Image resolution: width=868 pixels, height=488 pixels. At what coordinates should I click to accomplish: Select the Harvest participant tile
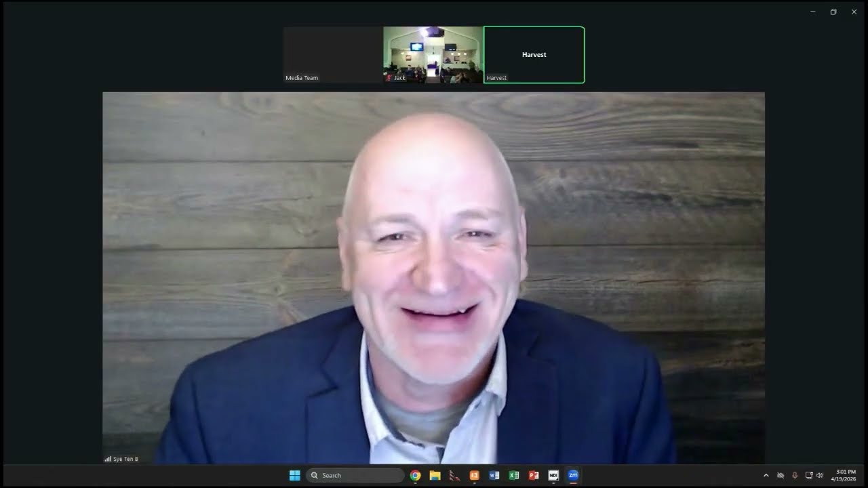click(x=534, y=55)
